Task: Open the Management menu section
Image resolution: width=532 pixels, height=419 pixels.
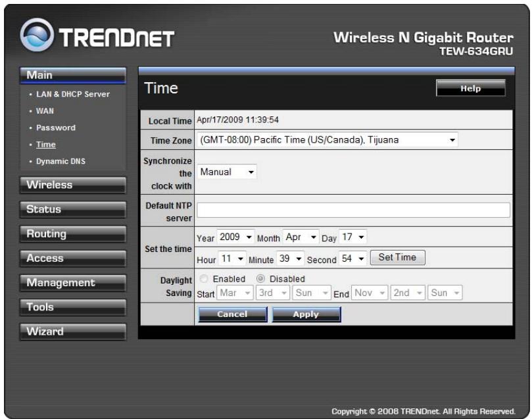Action: (x=73, y=283)
